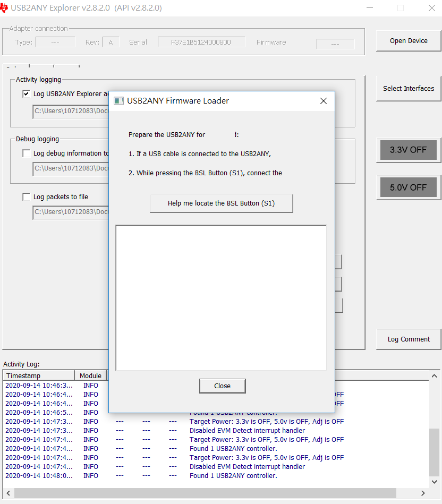Click 'Target Power' entry in the 10:47:3 row

click(267, 421)
